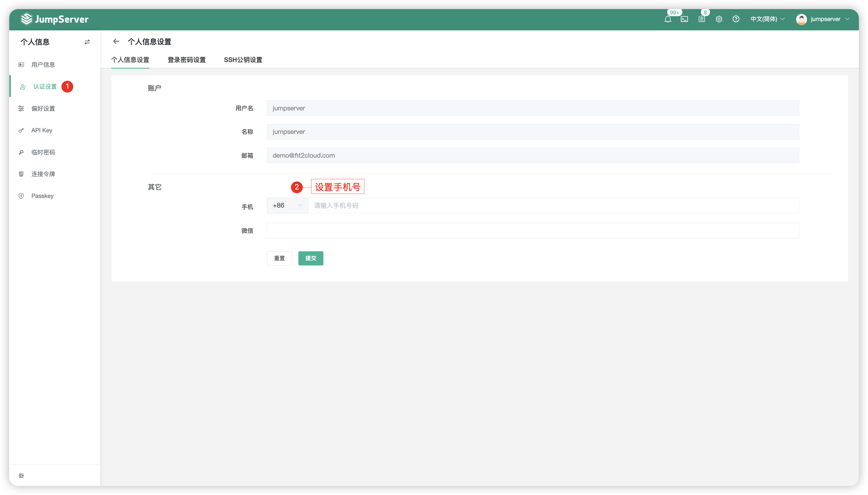Viewport: 868px width, 495px height.
Task: Click the 认证设置 user icon
Action: tap(23, 87)
